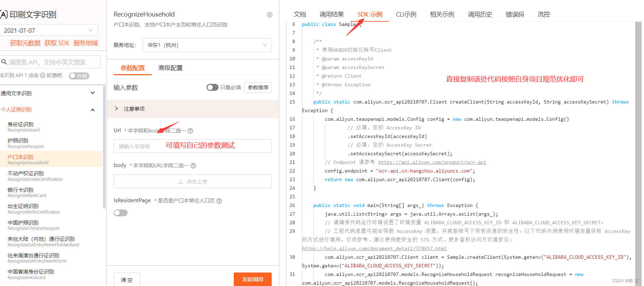Switch to the 文档 tab
Viewport: 644px width, 286px height.
[300, 14]
